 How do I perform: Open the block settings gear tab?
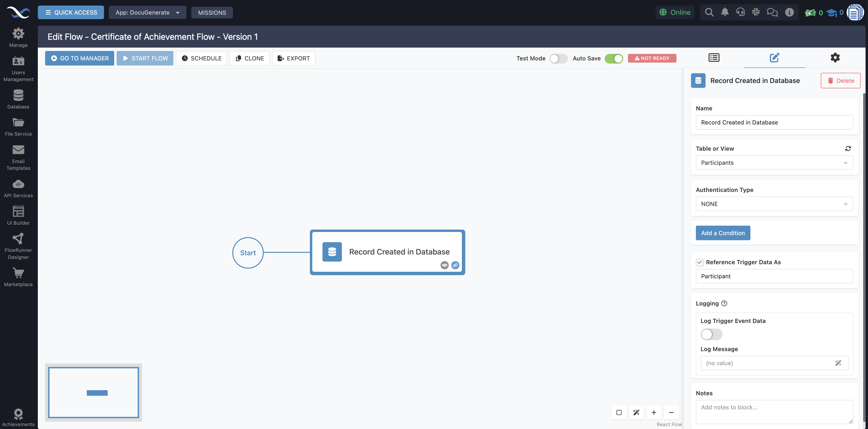point(835,57)
